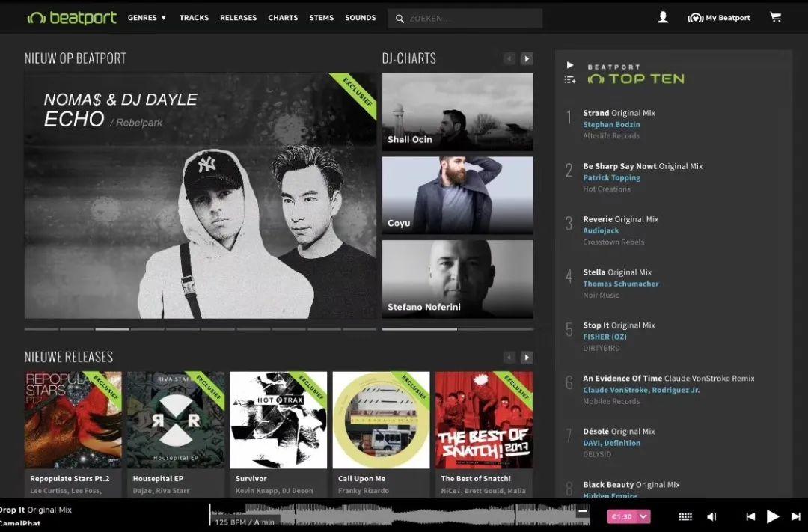Open The Best of Snatch! cover art

(x=484, y=420)
